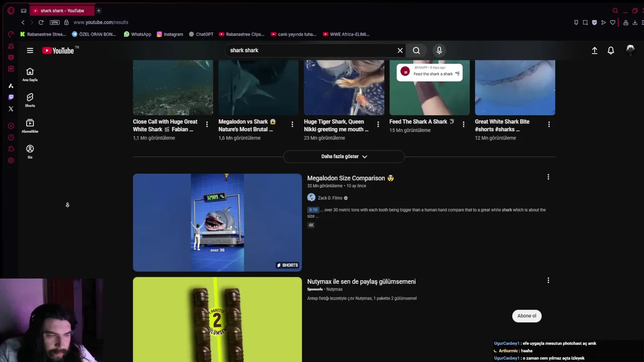Click the magnifier search button
The height and width of the screenshot is (362, 644).
click(x=416, y=50)
